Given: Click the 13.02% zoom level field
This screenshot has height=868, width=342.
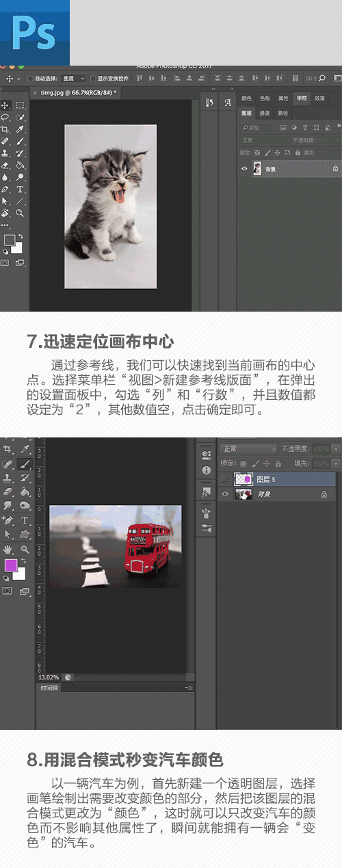Looking at the screenshot, I should point(49,677).
